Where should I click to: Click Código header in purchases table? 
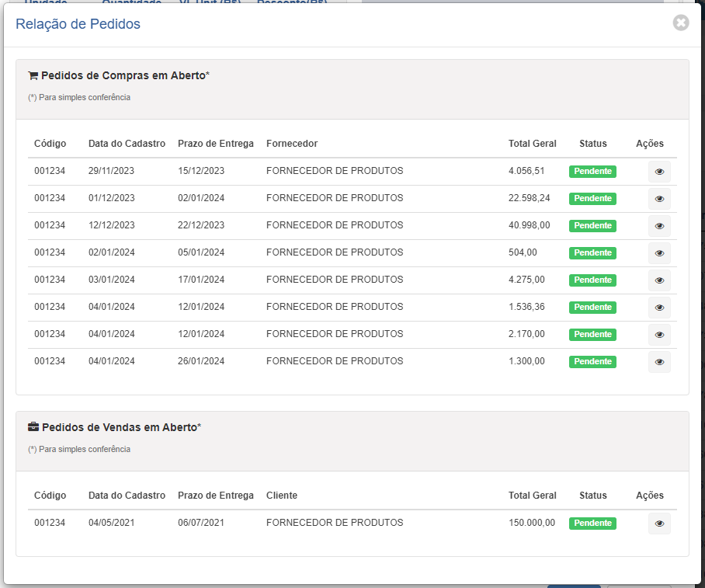point(50,144)
